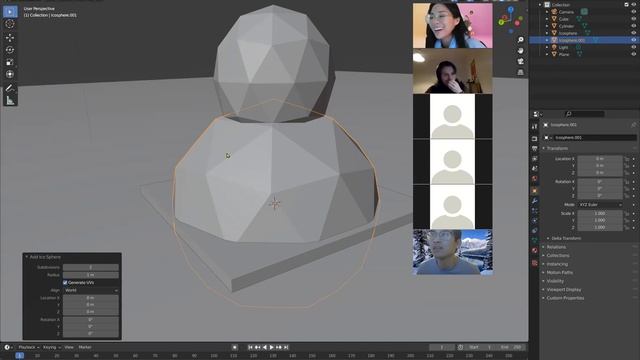Image resolution: width=640 pixels, height=360 pixels.
Task: Open the Material properties tab icon
Action: (x=535, y=250)
